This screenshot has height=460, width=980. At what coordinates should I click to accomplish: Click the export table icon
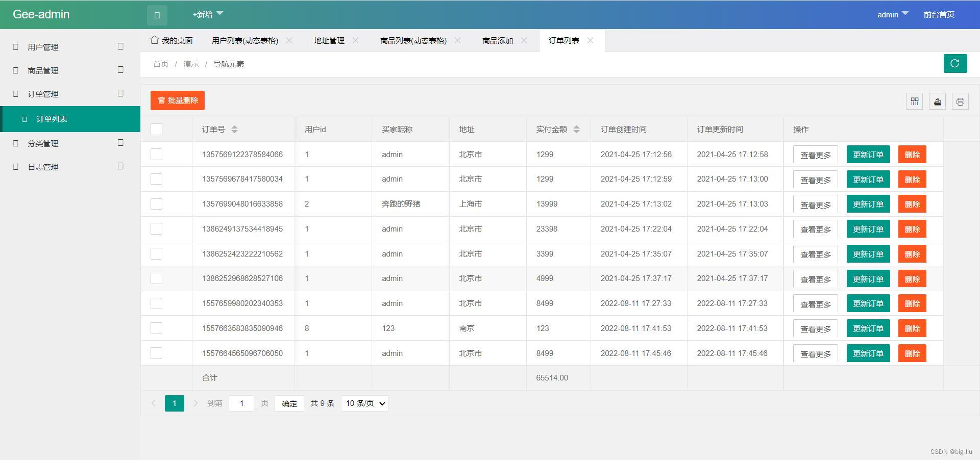coord(937,101)
